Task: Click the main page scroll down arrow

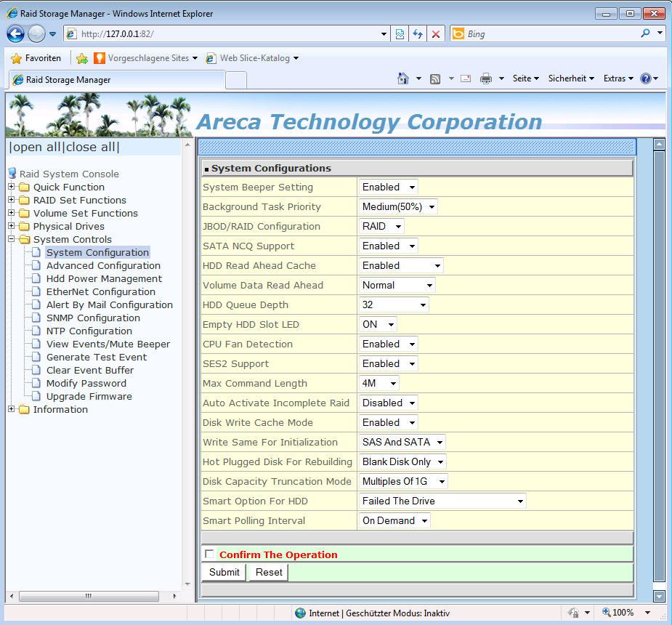Action: click(x=659, y=595)
